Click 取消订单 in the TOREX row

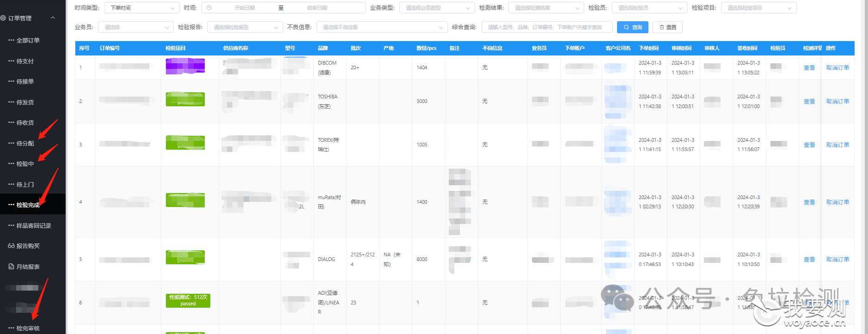pyautogui.click(x=837, y=145)
